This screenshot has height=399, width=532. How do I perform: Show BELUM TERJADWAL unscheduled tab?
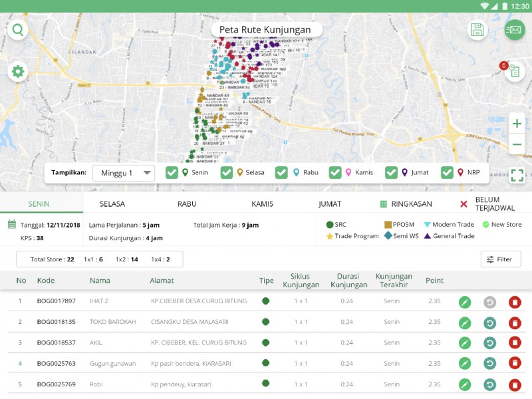pyautogui.click(x=487, y=204)
